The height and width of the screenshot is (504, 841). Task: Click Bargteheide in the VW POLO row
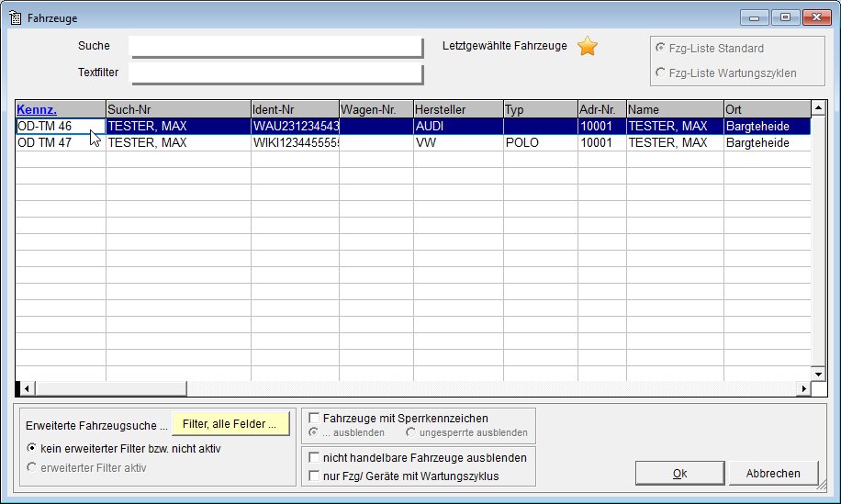[767, 142]
